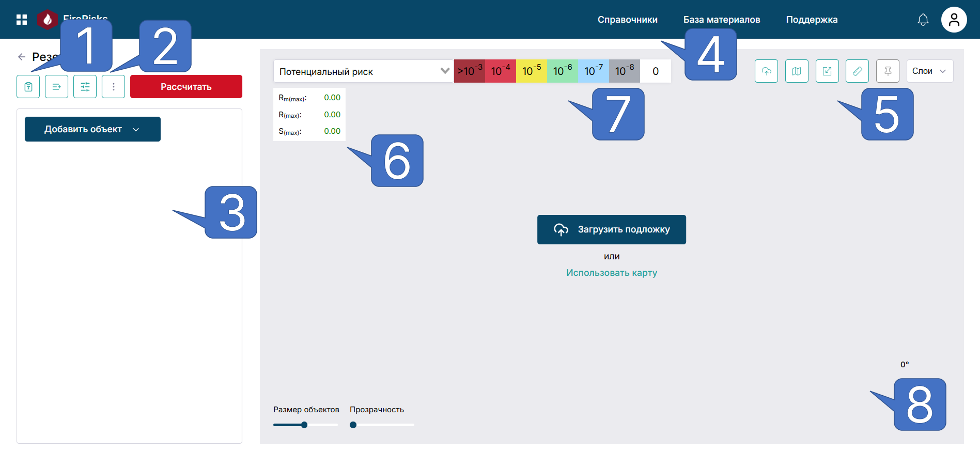Click the 10⁻⁷ blue risk swatch
The width and height of the screenshot is (980, 452).
click(594, 71)
